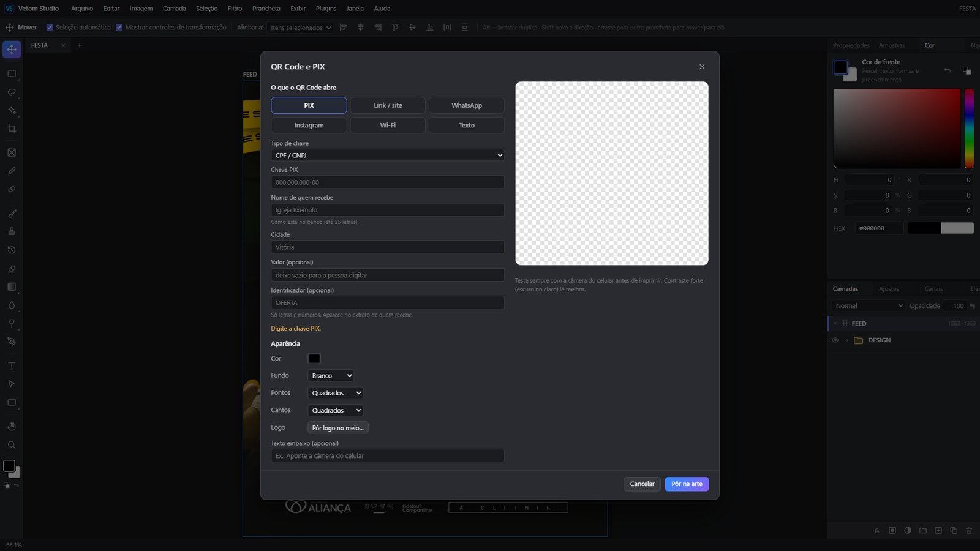Click Cancelar button
This screenshot has height=551, width=980.
[x=643, y=484]
